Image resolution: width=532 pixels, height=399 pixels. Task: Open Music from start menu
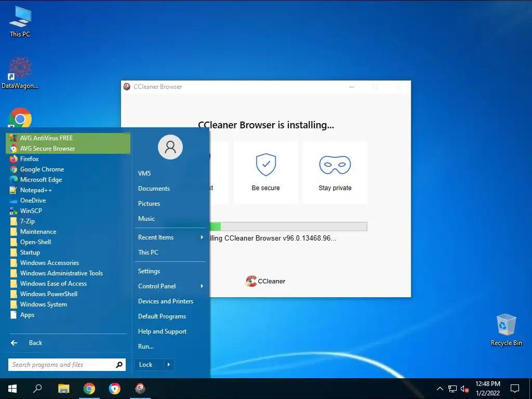pyautogui.click(x=170, y=219)
